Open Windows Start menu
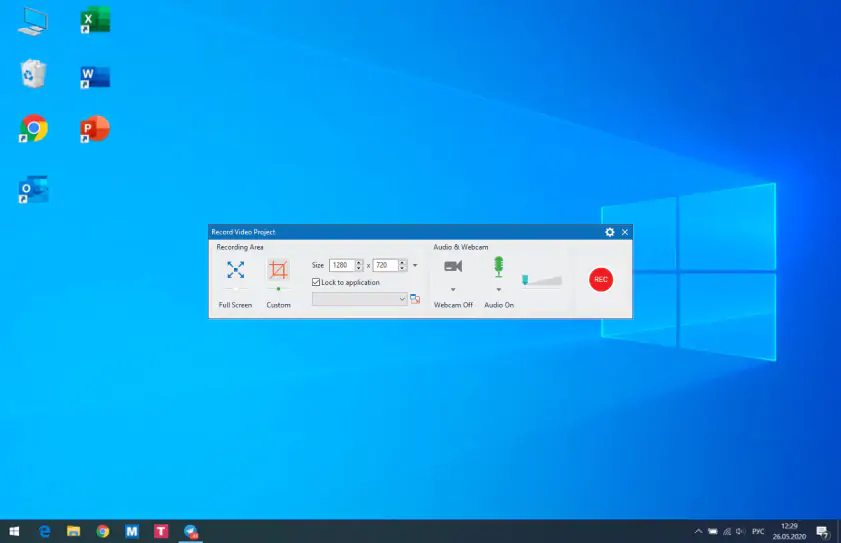841x543 pixels. click(14, 531)
